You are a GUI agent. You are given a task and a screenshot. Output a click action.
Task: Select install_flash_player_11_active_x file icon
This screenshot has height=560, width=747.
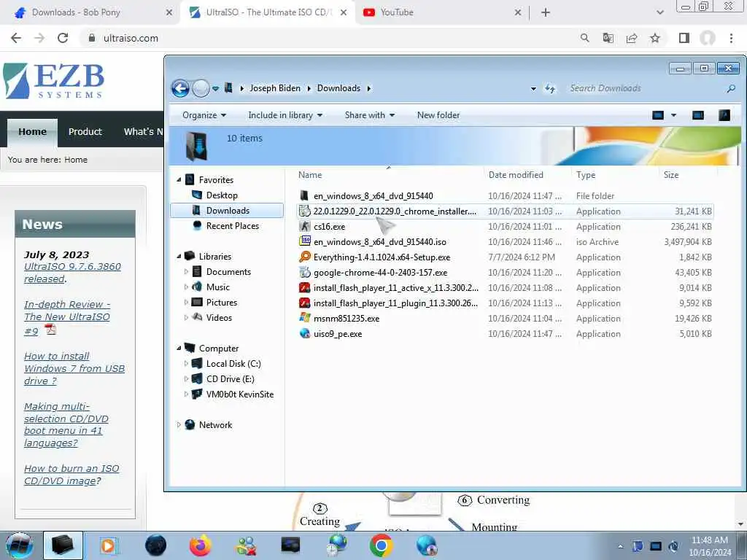click(305, 287)
